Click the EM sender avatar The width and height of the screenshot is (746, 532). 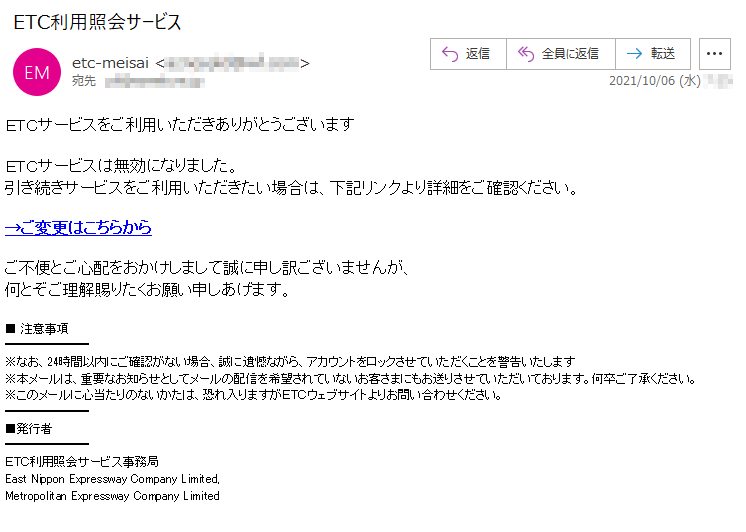pyautogui.click(x=37, y=72)
